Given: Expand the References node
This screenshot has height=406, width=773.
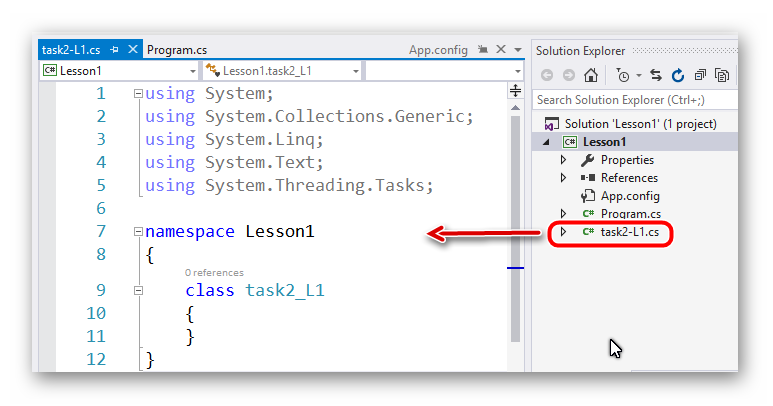Looking at the screenshot, I should point(563,178).
